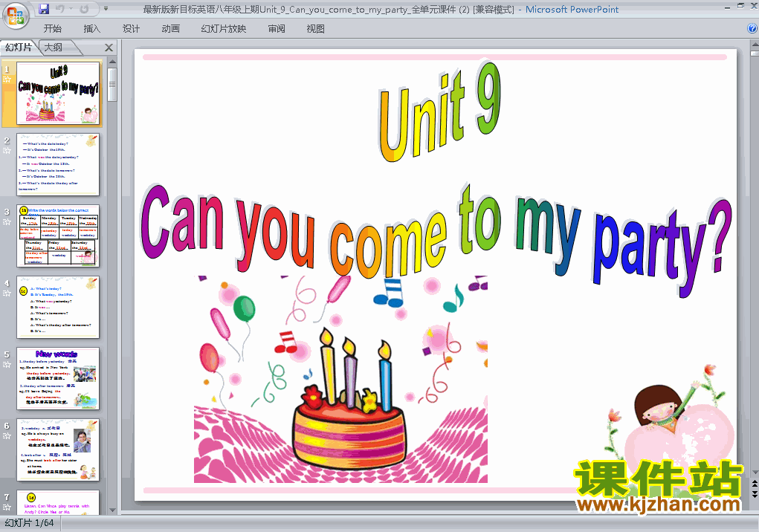Open the 设计 ribbon tab

coord(131,29)
